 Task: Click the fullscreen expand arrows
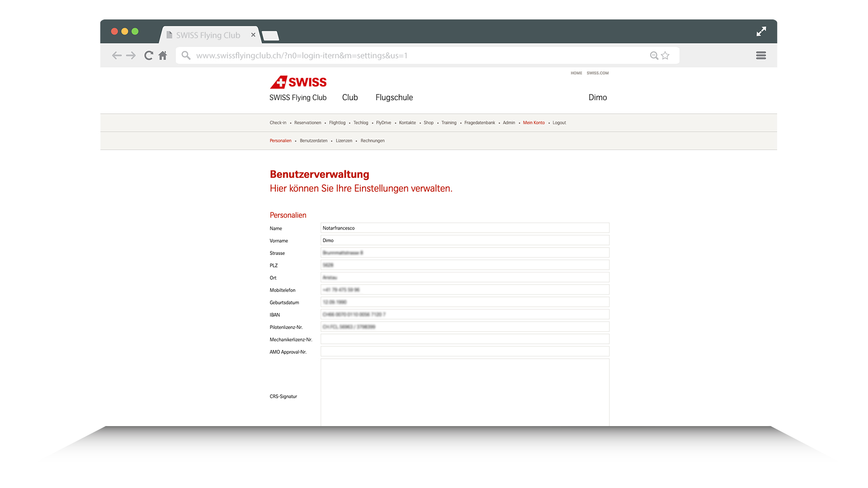pos(761,31)
